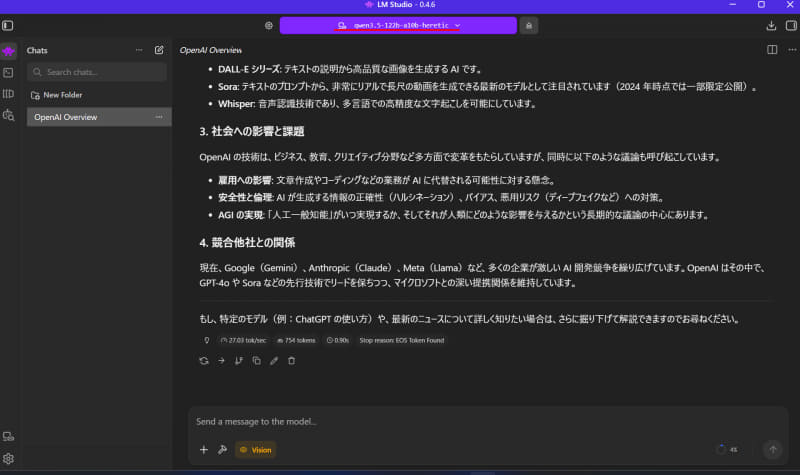Open the Discover model search icon
800x475 pixels.
click(x=9, y=115)
